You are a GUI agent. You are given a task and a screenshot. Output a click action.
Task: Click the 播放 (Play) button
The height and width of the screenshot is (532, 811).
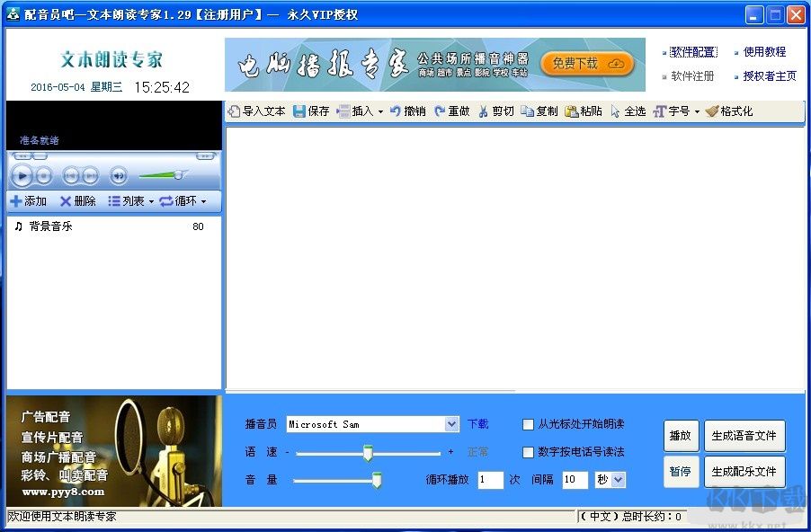coord(681,436)
